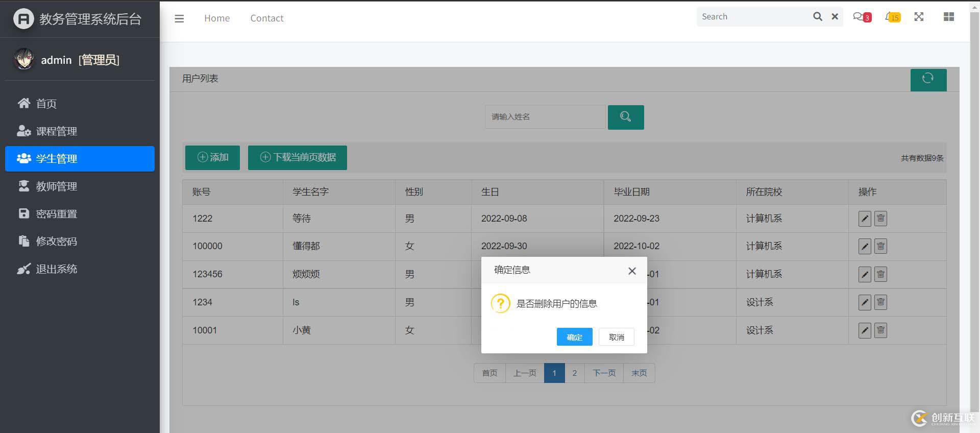This screenshot has width=980, height=433.
Task: Click the trash delete icon for account 100000
Action: pos(880,246)
